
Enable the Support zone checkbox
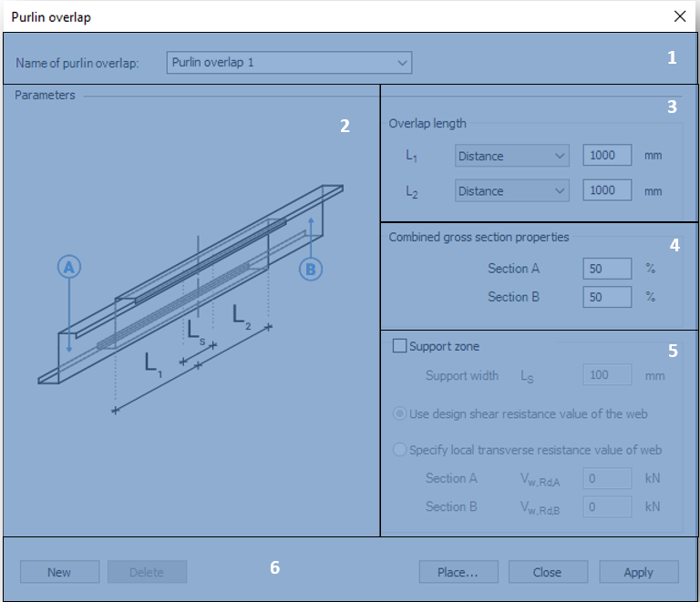point(399,346)
